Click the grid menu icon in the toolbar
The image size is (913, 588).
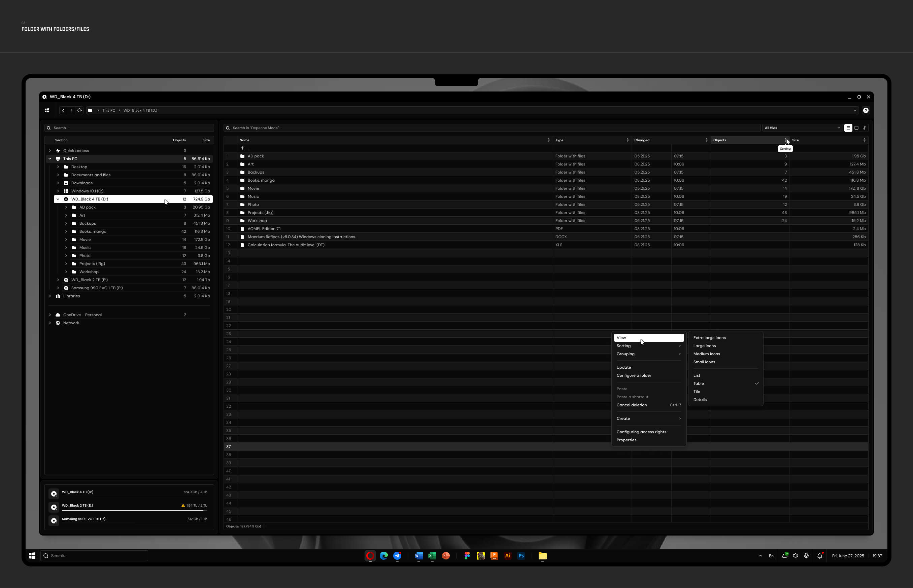[47, 110]
